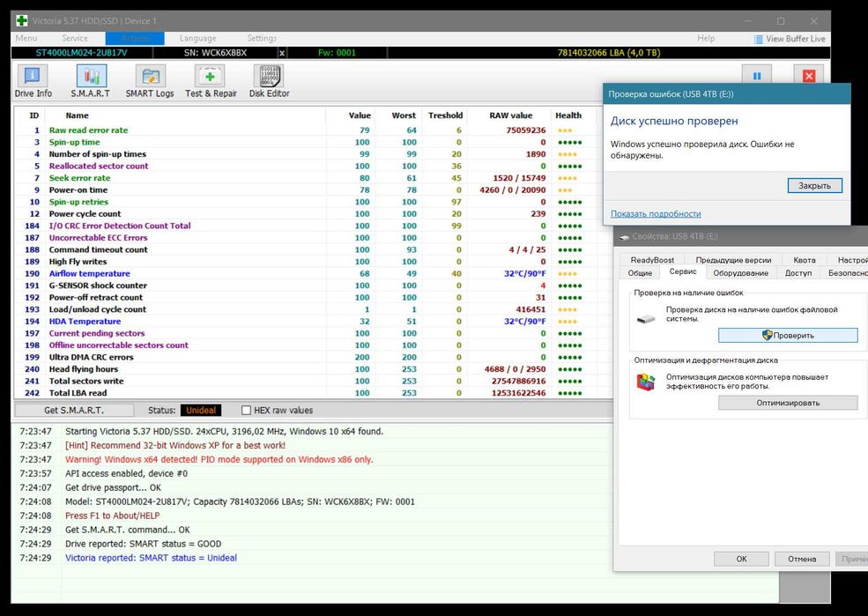Click the Windows x64 detected warning log line
The height and width of the screenshot is (616, 868).
point(219,459)
